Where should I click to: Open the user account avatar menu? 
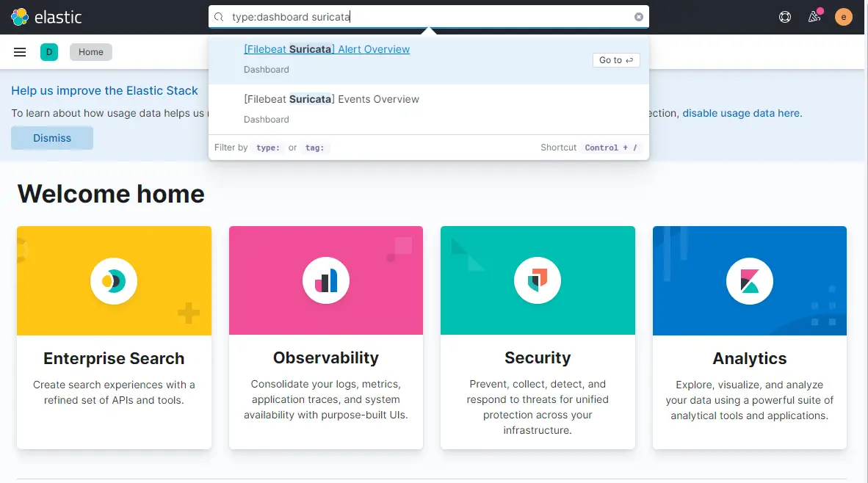tap(843, 16)
